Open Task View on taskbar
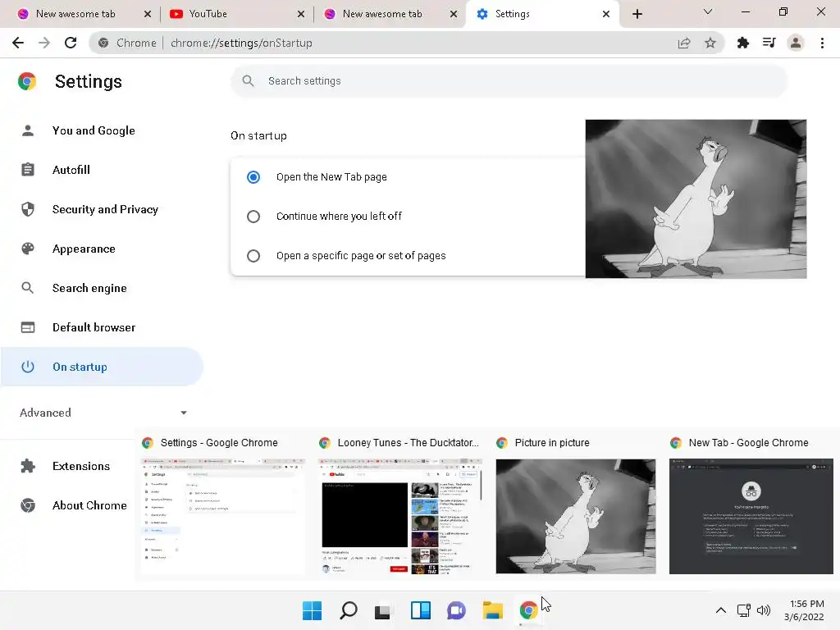Image resolution: width=840 pixels, height=630 pixels. 384,610
